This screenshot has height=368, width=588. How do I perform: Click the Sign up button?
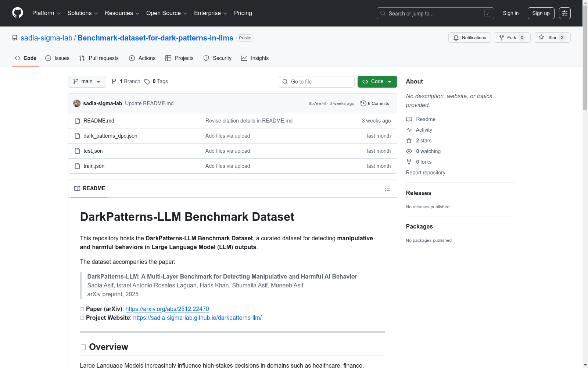click(x=541, y=13)
